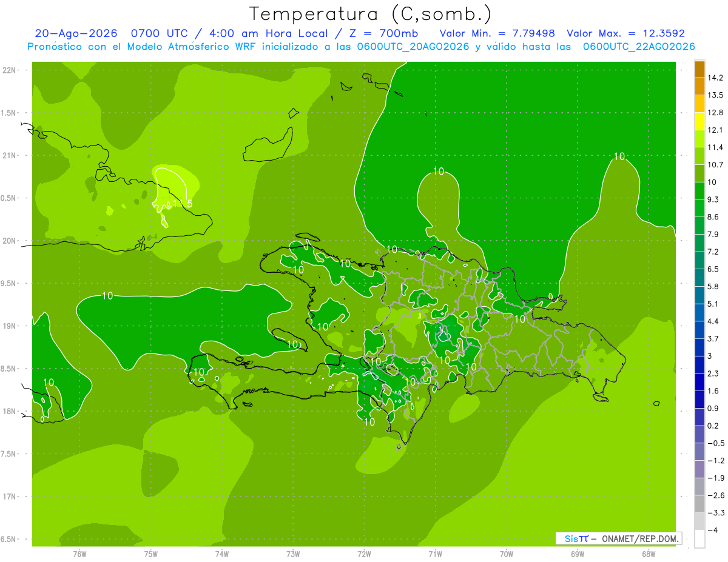Click the ONAMET/REP.DOM. credit label
The height and width of the screenshot is (562, 728).
coord(641,538)
